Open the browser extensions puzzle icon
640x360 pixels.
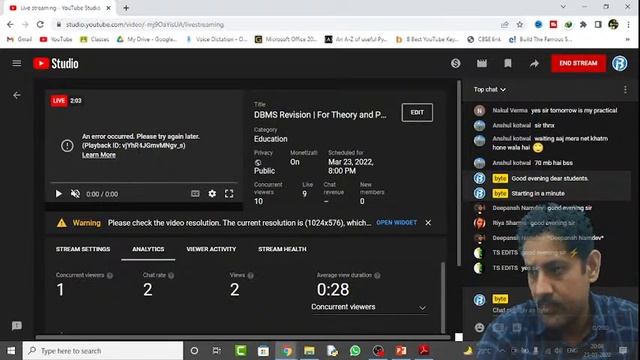(x=583, y=24)
